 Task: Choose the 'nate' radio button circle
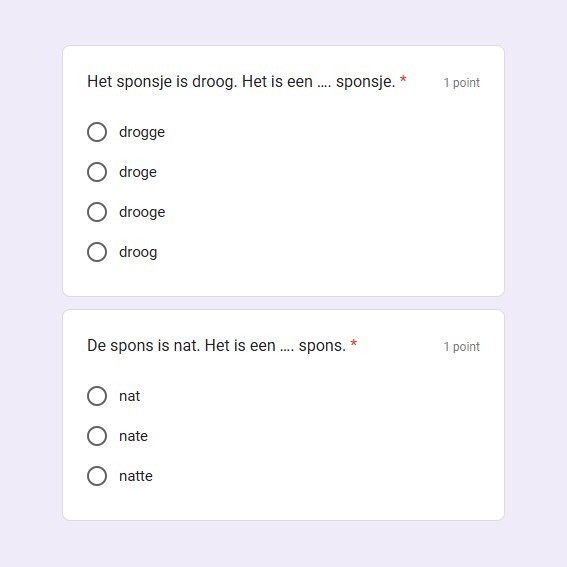click(x=97, y=436)
